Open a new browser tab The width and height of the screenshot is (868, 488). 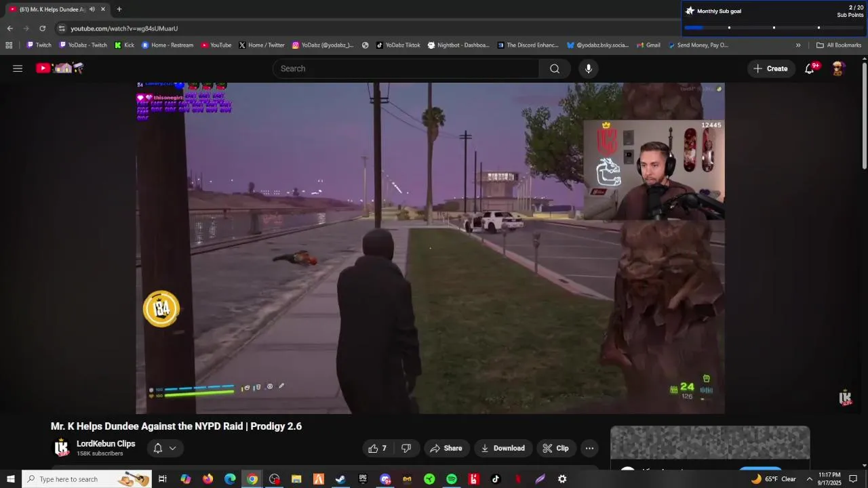click(x=119, y=9)
